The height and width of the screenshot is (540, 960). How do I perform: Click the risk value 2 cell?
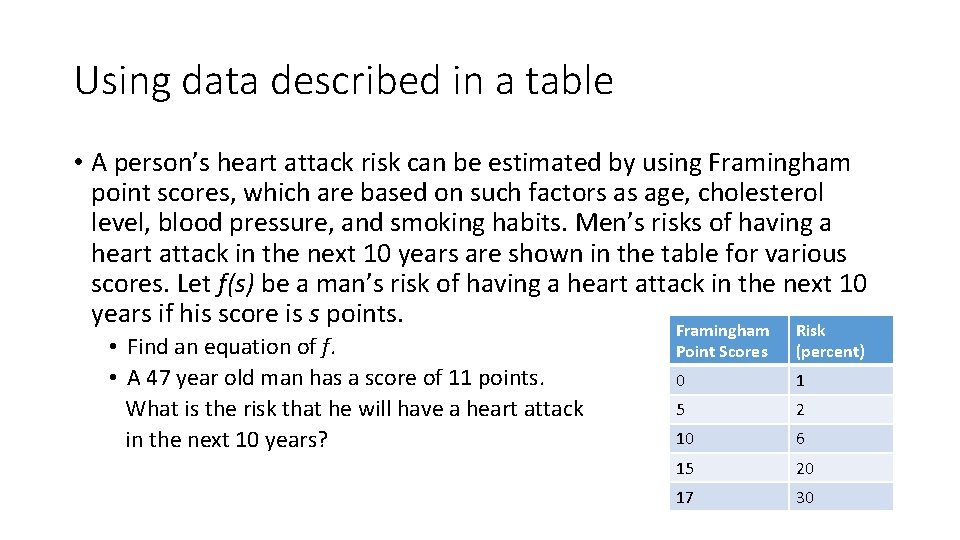point(841,410)
